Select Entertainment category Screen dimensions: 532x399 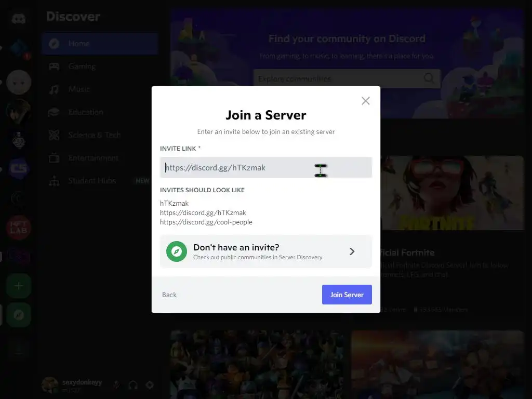[100, 158]
